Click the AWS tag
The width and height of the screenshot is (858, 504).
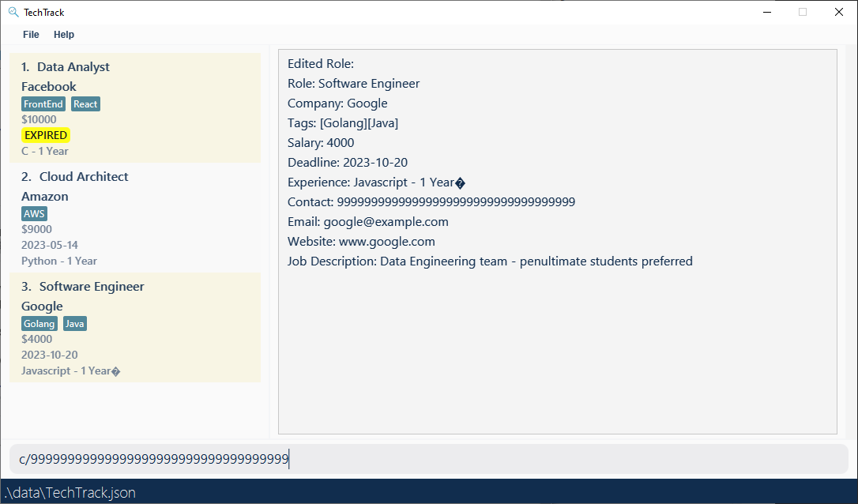click(x=34, y=214)
